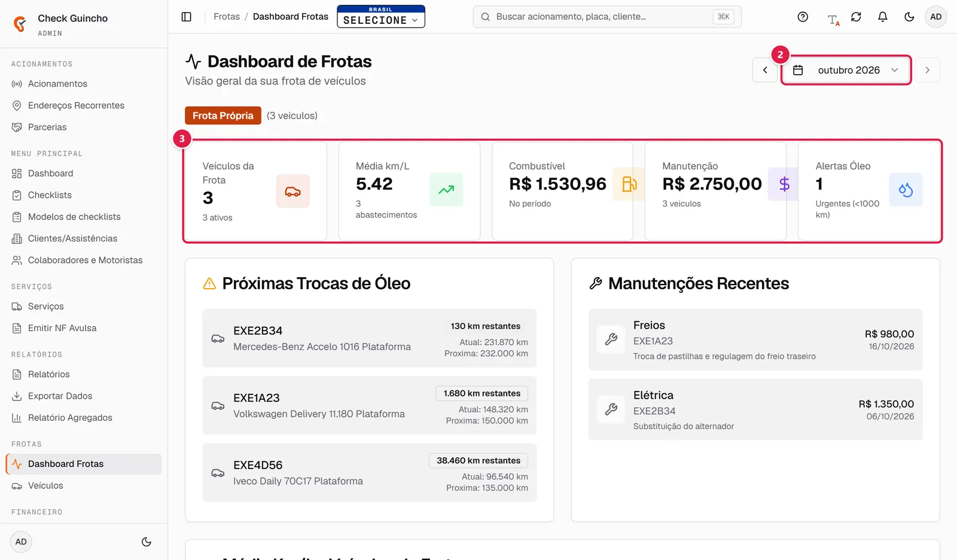Open Veículos under Frotas section

click(x=84, y=486)
